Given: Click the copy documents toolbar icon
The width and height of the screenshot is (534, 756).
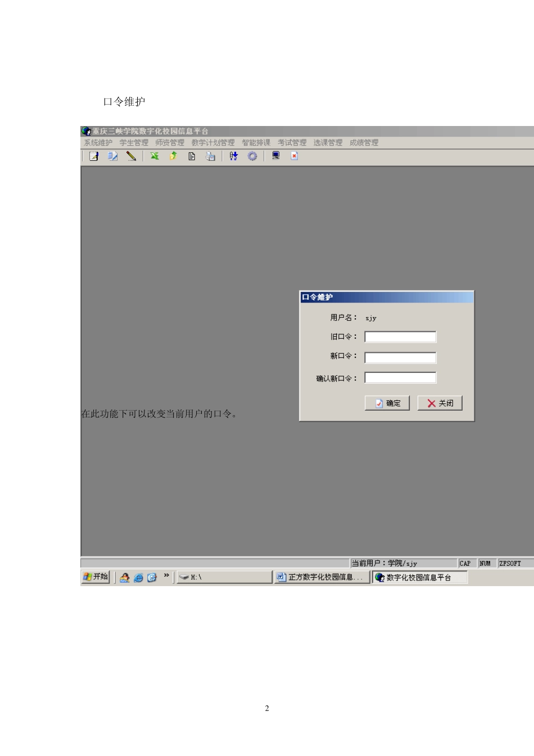Looking at the screenshot, I should click(210, 156).
